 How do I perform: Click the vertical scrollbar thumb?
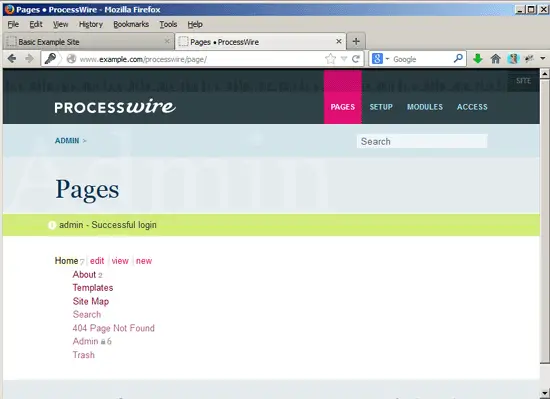pyautogui.click(x=544, y=221)
